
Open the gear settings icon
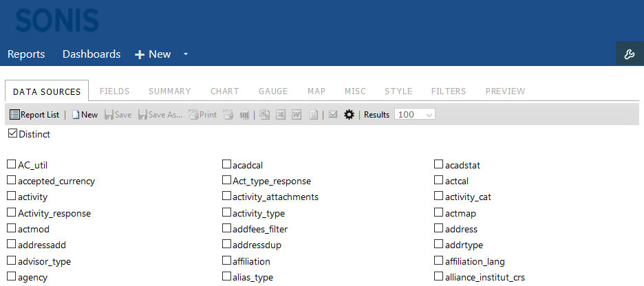coord(349,115)
